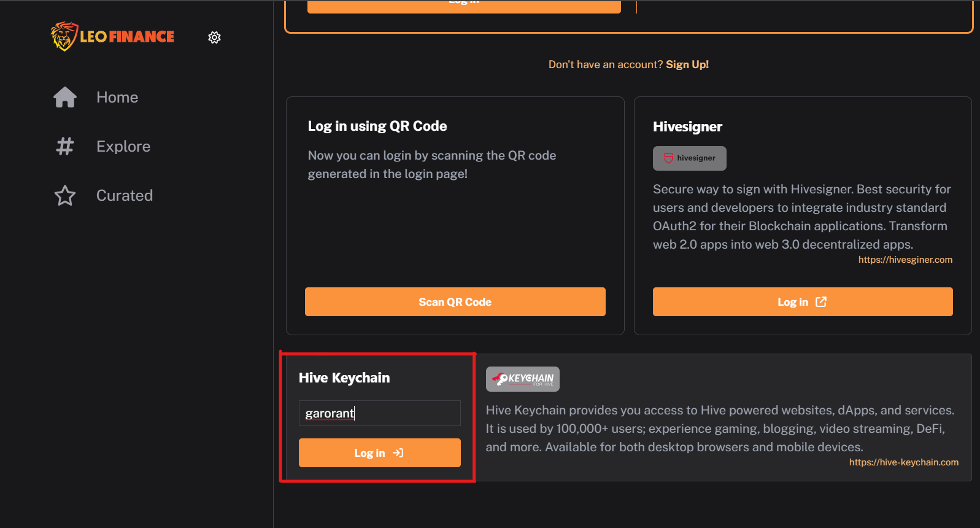The height and width of the screenshot is (528, 980).
Task: Click the 'Now you can login by scanning' description
Action: pos(432,165)
